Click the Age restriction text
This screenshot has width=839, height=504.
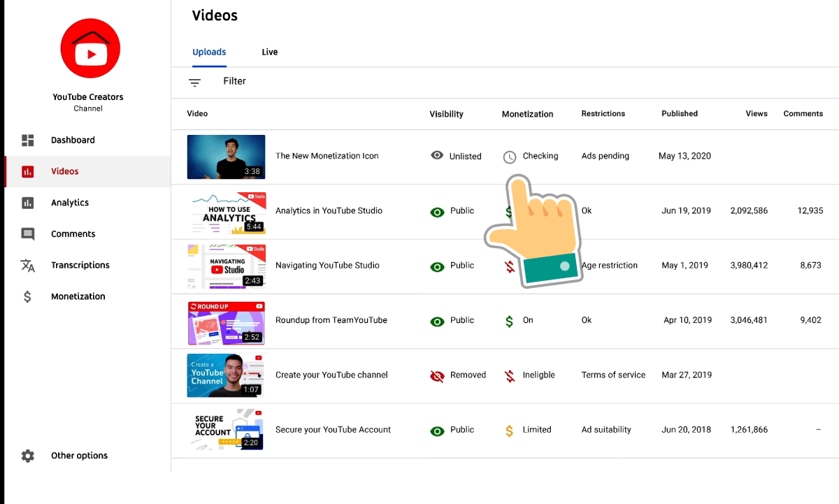coord(610,266)
